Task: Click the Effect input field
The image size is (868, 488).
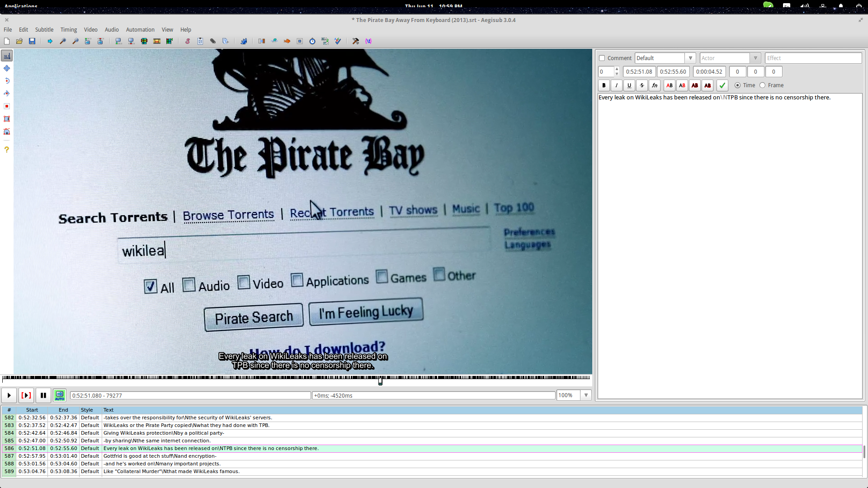Action: pos(813,58)
